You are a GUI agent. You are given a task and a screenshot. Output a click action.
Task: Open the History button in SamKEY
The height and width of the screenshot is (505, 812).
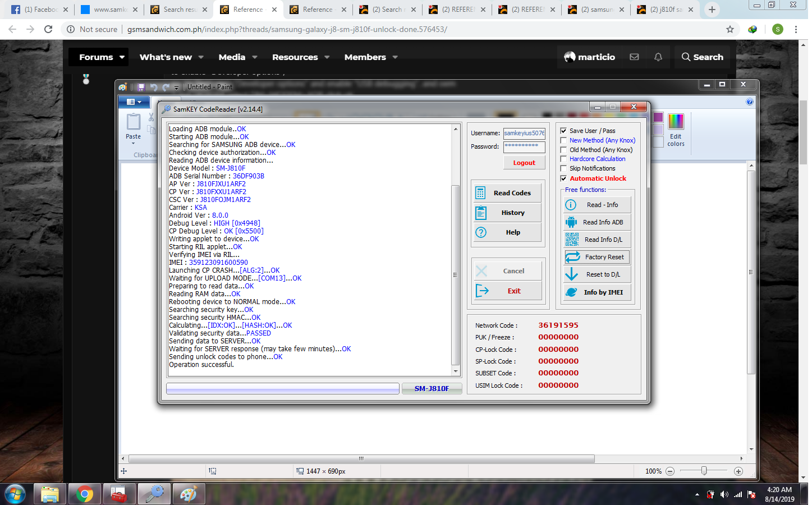coord(507,213)
